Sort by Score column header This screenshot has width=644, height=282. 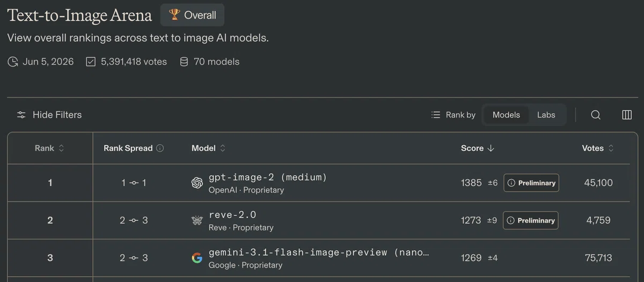click(477, 149)
